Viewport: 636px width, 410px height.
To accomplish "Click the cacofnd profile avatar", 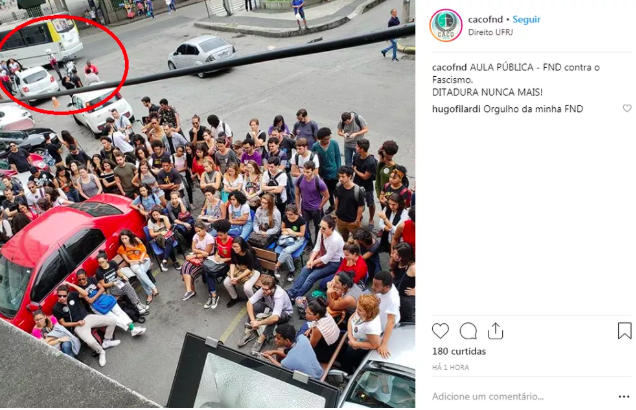I will 446,25.
